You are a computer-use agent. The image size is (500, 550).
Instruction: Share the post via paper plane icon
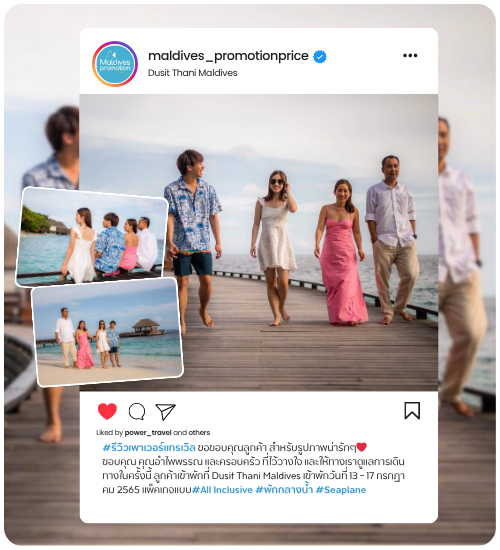(165, 412)
